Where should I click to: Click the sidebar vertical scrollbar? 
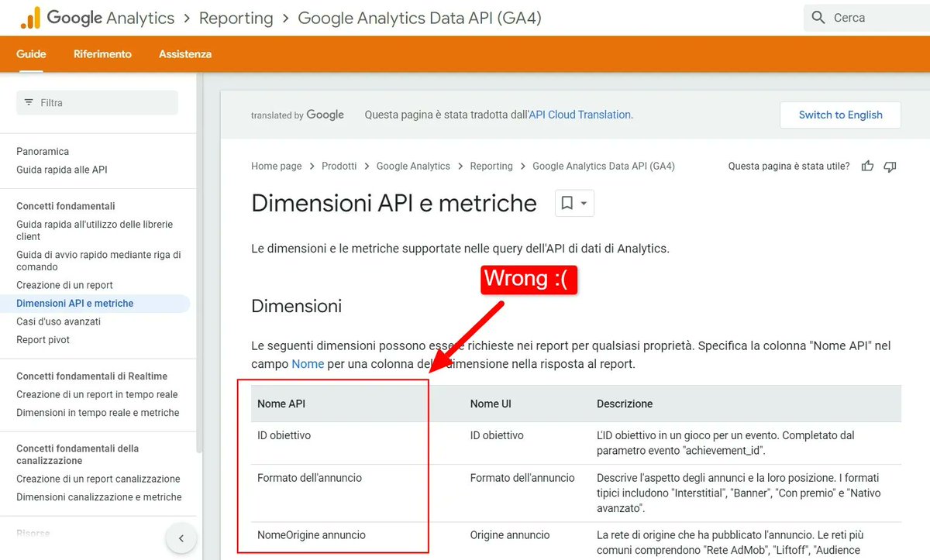tap(200, 263)
